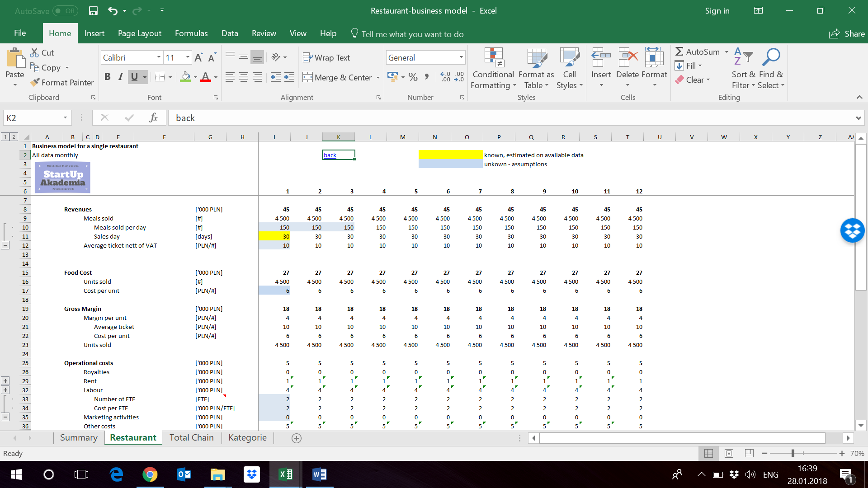Collapse the group at row 35 minus
868x488 pixels.
[5, 417]
